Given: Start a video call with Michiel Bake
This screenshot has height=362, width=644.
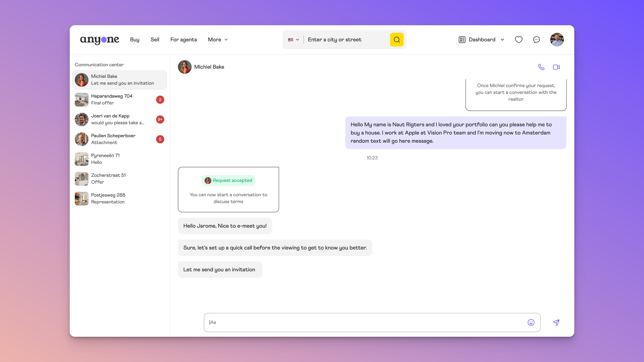Looking at the screenshot, I should [556, 67].
